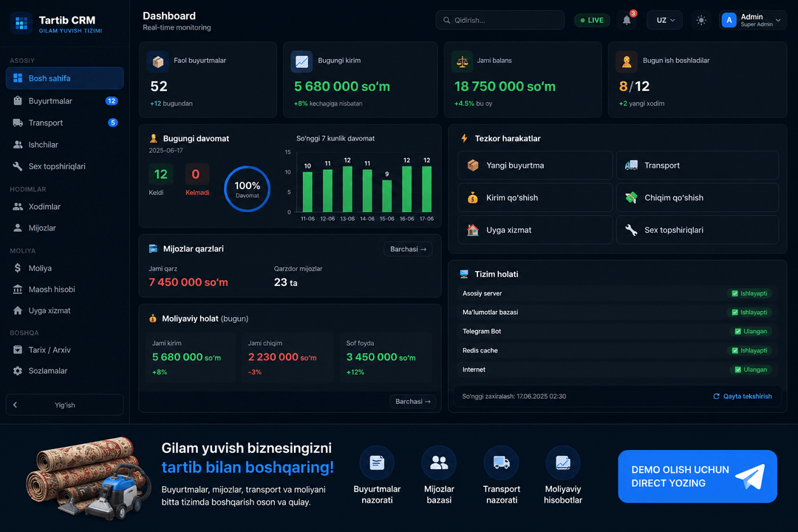The height and width of the screenshot is (532, 798).
Task: Click the Uyga xizmat sidebar home icon
Action: 18,310
